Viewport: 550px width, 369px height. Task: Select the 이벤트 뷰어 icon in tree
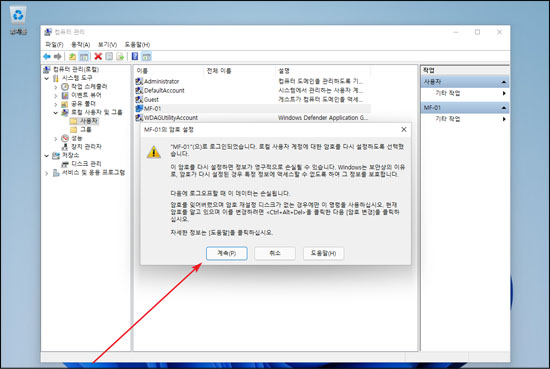[65, 95]
